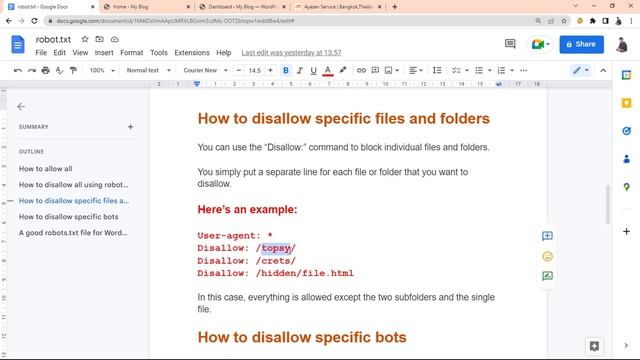Open the Insert menu
The image size is (640, 360).
click(x=104, y=53)
